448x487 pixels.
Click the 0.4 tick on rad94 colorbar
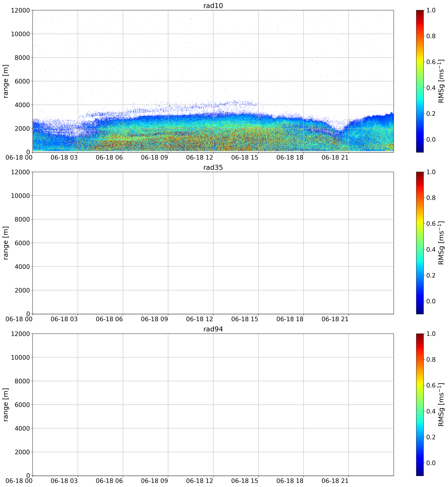tap(431, 411)
